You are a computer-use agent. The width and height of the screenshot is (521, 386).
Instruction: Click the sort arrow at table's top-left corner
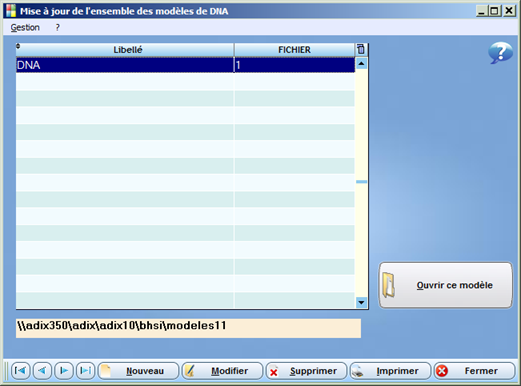pos(18,46)
